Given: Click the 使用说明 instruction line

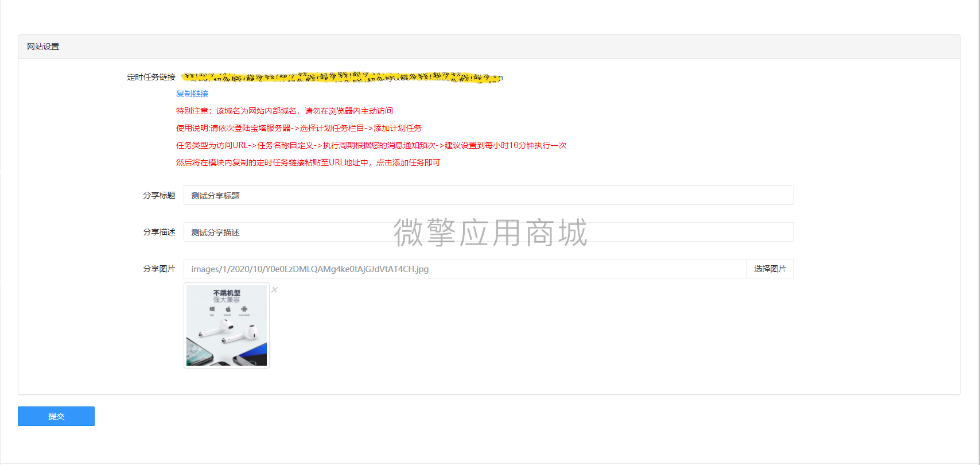Looking at the screenshot, I should coord(299,128).
